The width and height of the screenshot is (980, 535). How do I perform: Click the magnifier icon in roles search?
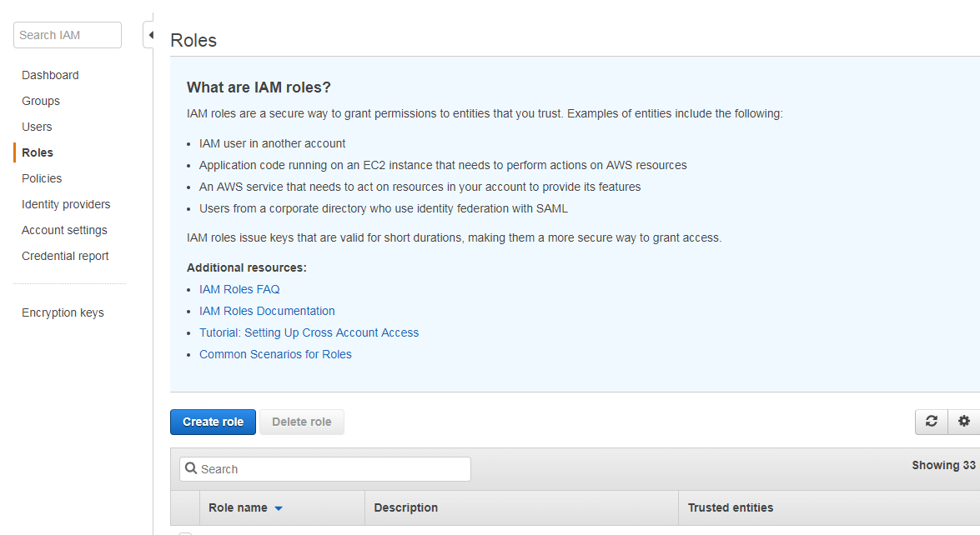[191, 468]
